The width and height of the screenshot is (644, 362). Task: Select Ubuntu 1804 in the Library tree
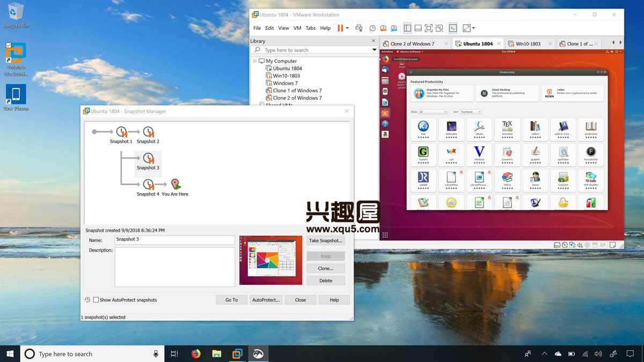(x=284, y=68)
